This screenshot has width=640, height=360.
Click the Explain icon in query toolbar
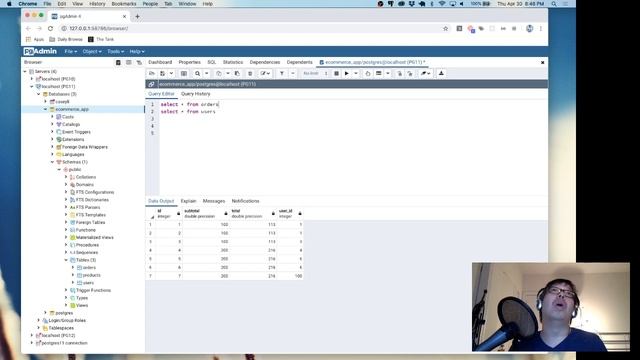[368, 73]
